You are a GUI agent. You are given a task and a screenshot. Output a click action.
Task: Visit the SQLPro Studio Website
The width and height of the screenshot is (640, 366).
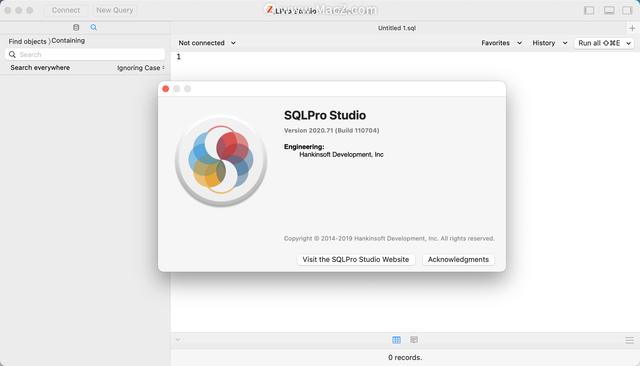coord(356,260)
